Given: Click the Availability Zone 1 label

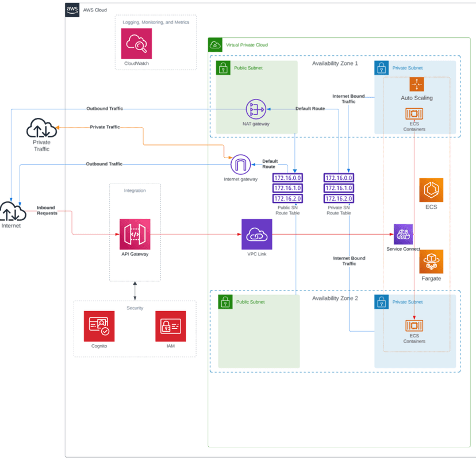Looking at the screenshot, I should (x=335, y=63).
